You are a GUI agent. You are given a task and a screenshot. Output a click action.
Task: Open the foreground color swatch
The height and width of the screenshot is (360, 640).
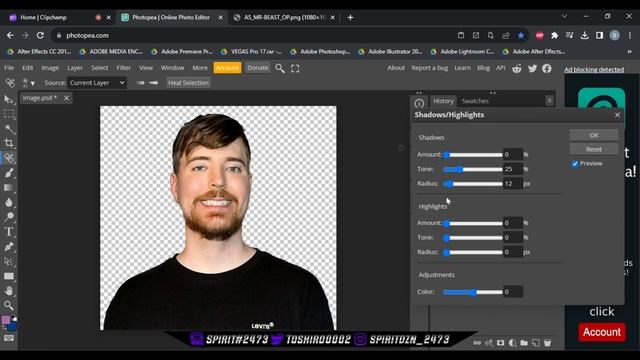coord(6,320)
